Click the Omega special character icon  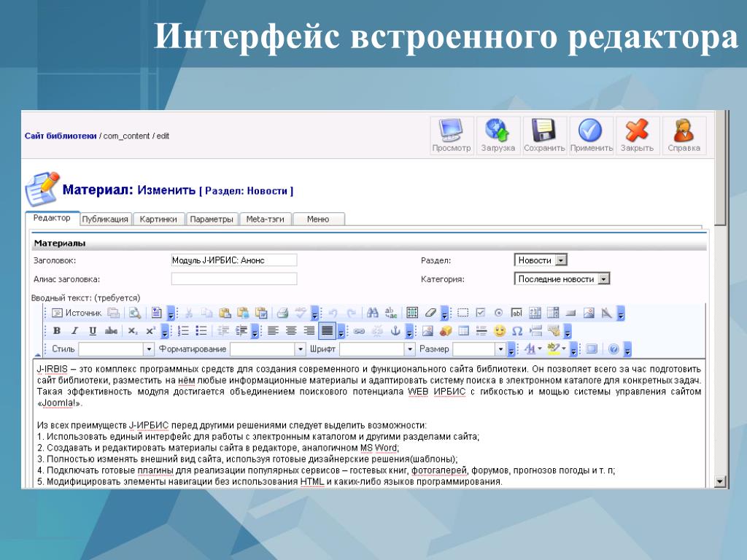tap(516, 331)
